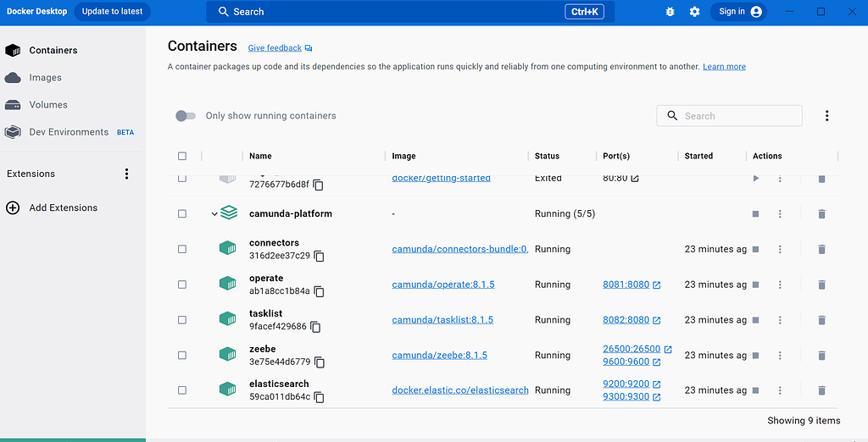Sort by the Status column header
Image resolution: width=868 pixels, height=442 pixels.
547,156
